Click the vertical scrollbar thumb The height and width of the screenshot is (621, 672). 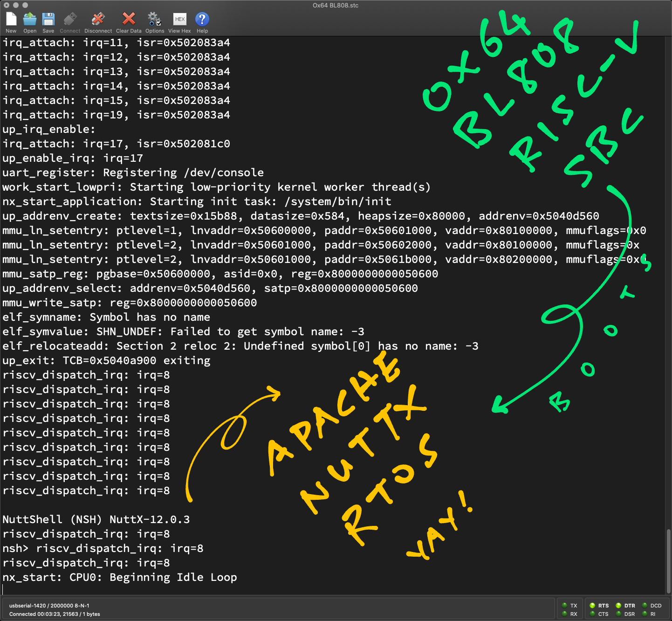[x=668, y=561]
